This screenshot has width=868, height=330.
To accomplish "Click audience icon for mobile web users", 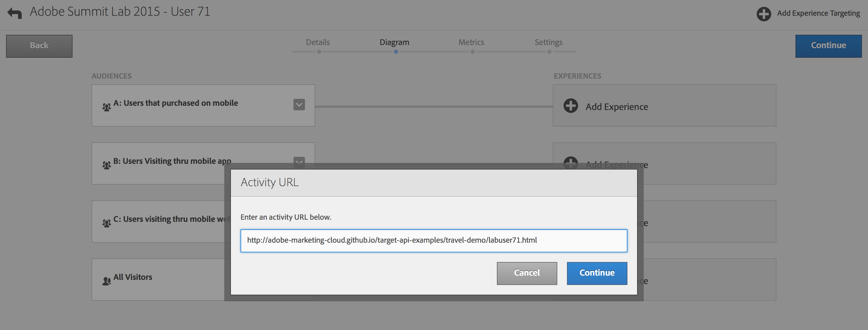I will click(106, 223).
